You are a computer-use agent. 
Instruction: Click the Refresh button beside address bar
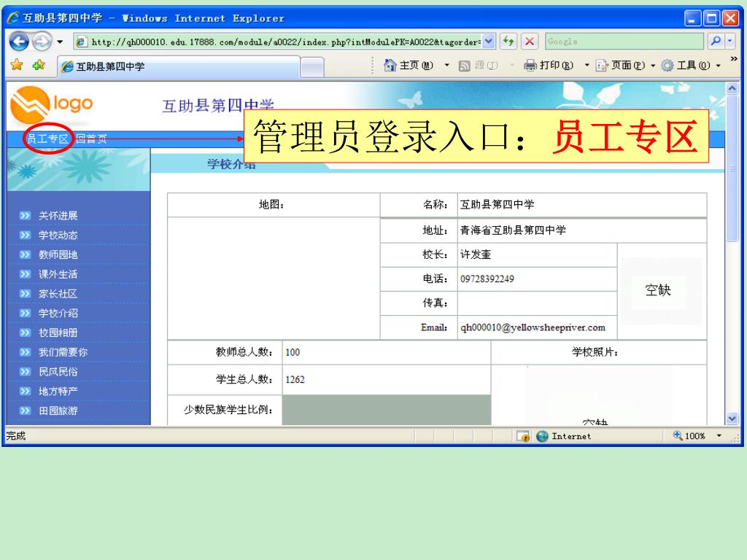(508, 42)
